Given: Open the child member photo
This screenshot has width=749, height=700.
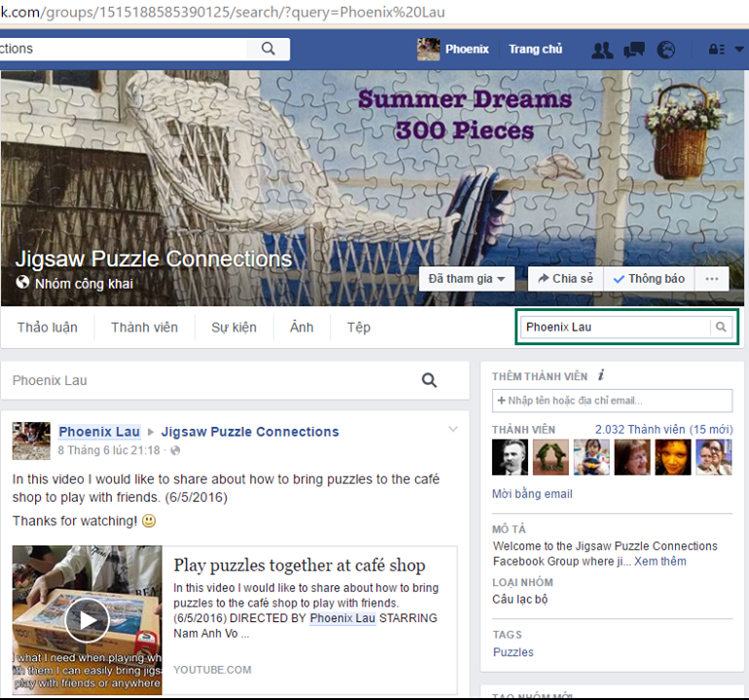Looking at the screenshot, I should (x=591, y=458).
